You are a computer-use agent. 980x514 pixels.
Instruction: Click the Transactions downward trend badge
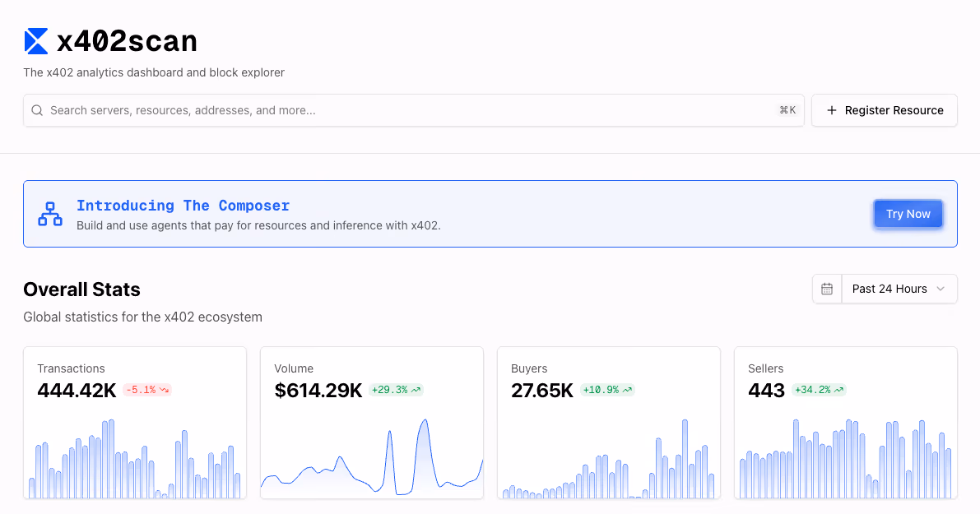147,390
